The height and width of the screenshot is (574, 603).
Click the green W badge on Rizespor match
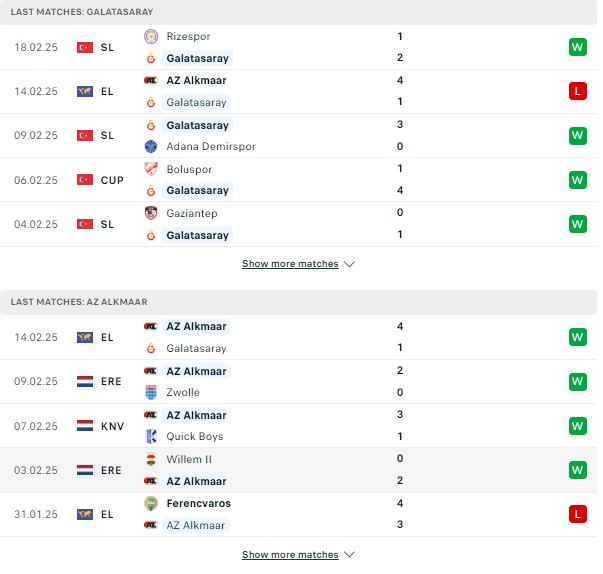[578, 47]
